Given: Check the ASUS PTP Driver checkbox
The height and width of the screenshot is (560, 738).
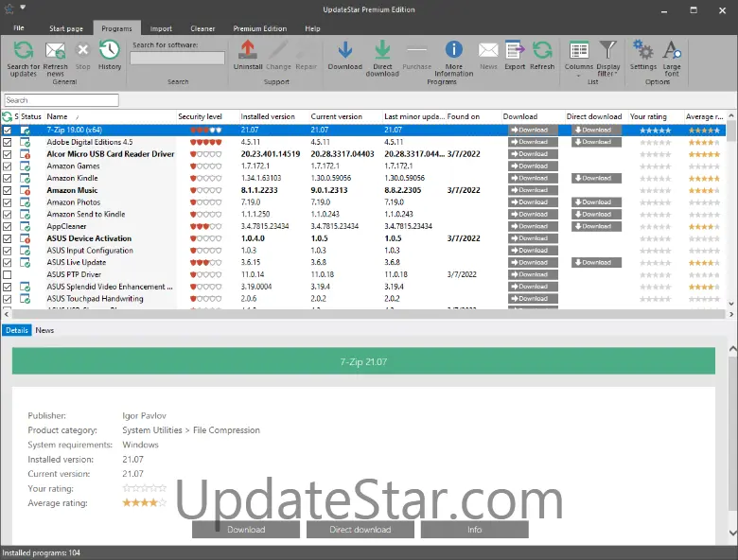Looking at the screenshot, I should click(x=7, y=275).
